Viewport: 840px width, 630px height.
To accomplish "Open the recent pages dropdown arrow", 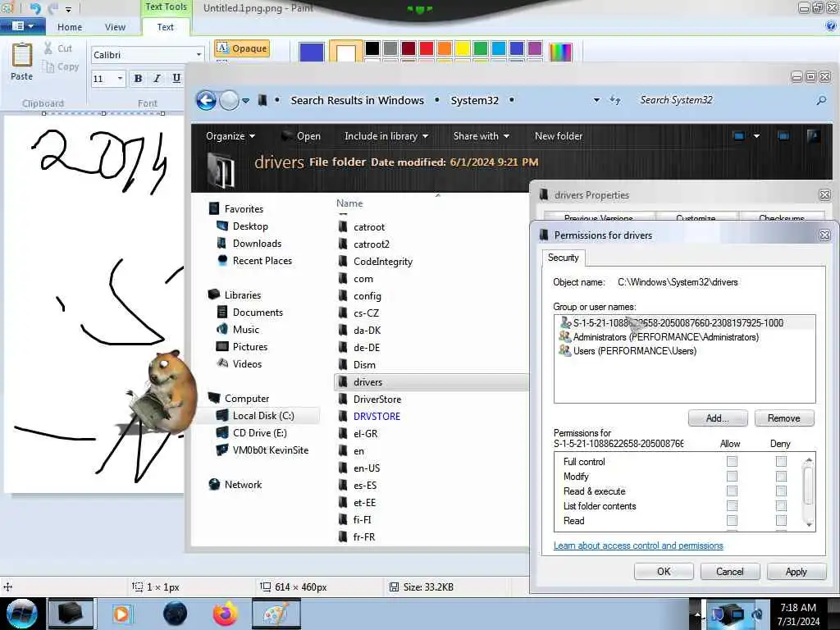I will coord(245,100).
